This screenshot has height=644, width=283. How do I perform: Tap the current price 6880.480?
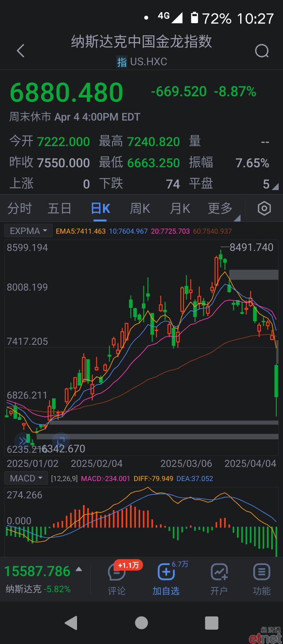tap(66, 93)
